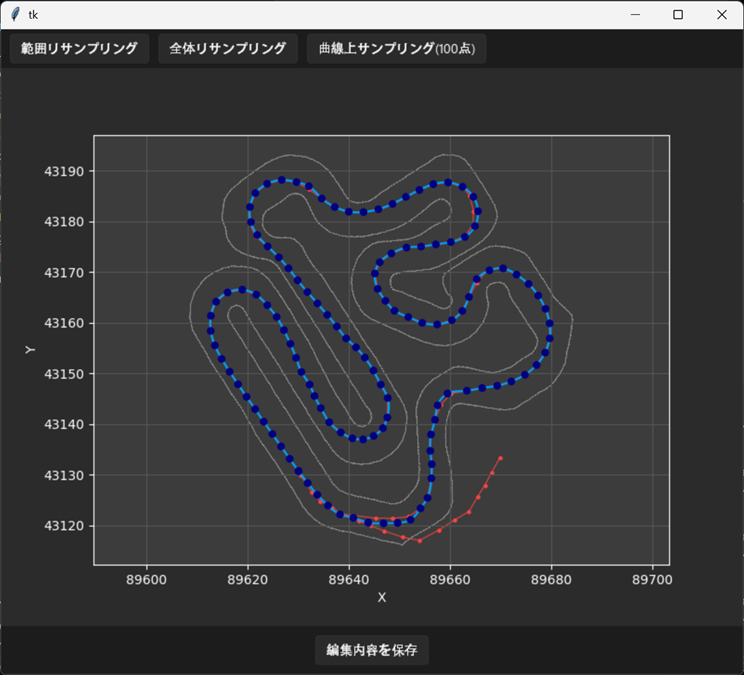Click the Y-axis tick label 43180
The width and height of the screenshot is (744, 675).
click(64, 222)
